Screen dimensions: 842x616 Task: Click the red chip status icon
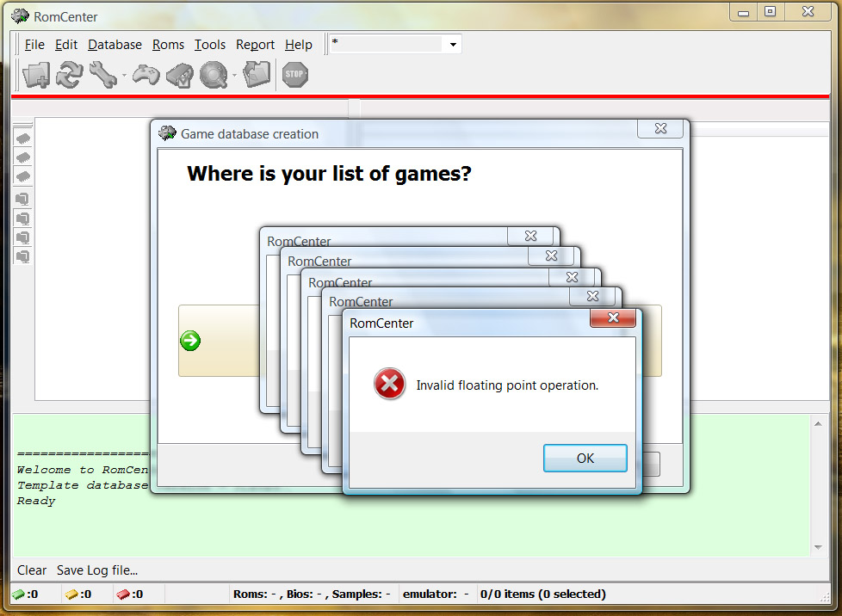click(123, 594)
